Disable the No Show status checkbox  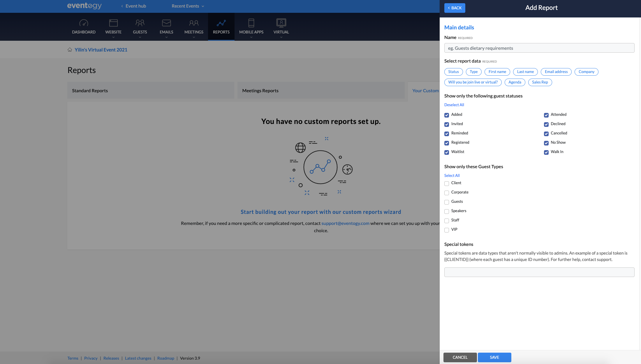(x=546, y=143)
